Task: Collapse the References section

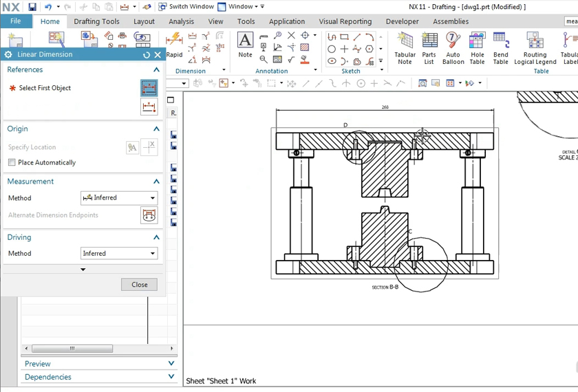Action: 156,70
